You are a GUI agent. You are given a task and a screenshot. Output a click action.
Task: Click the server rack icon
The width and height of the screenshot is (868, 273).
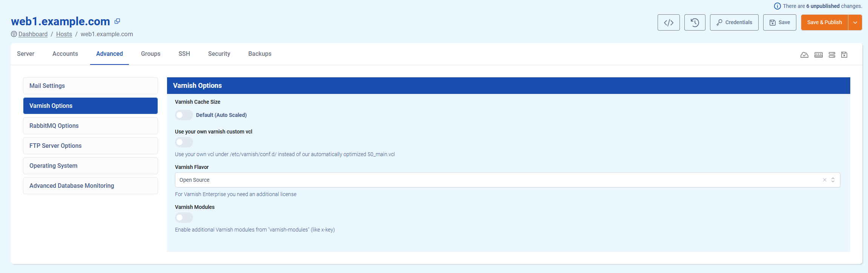click(832, 55)
